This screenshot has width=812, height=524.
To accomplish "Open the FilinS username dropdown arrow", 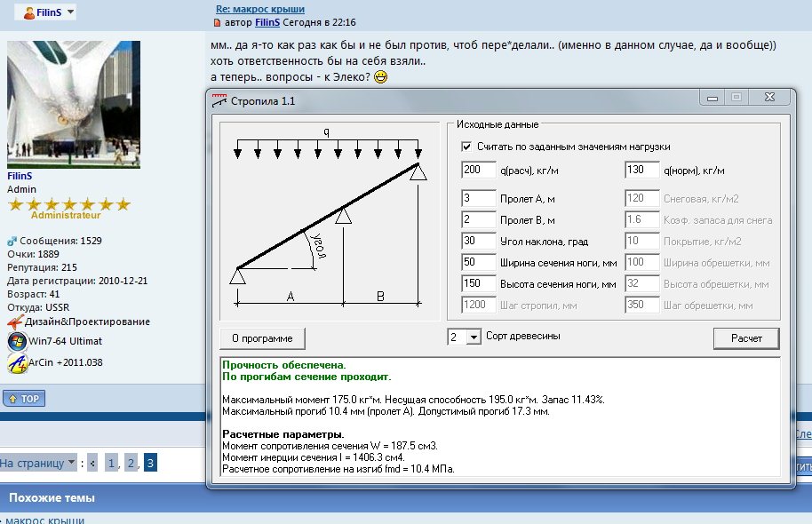I will click(x=70, y=12).
